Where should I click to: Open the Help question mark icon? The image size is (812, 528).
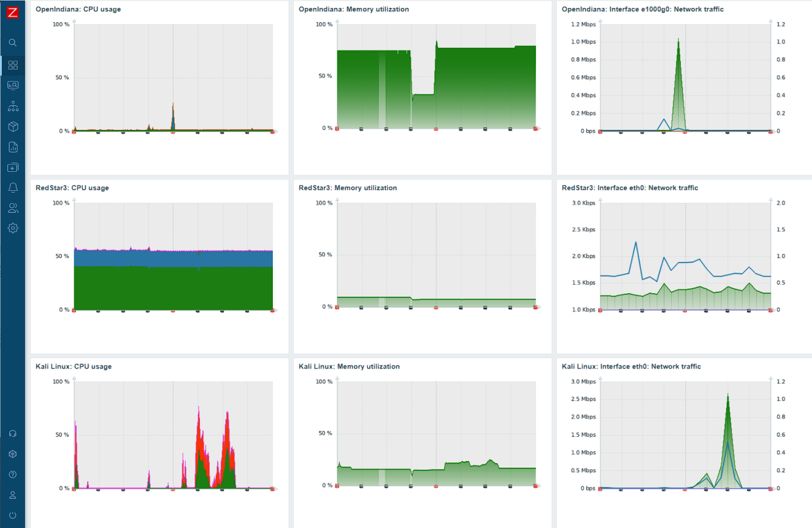coord(12,474)
